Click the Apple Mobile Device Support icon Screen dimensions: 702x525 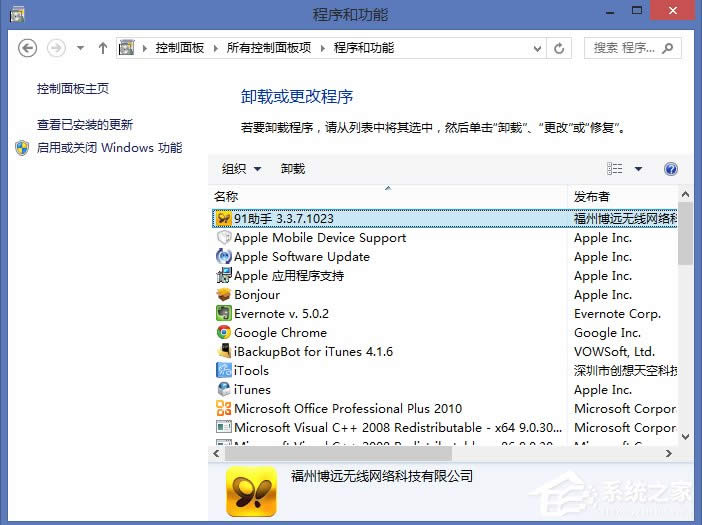223,237
